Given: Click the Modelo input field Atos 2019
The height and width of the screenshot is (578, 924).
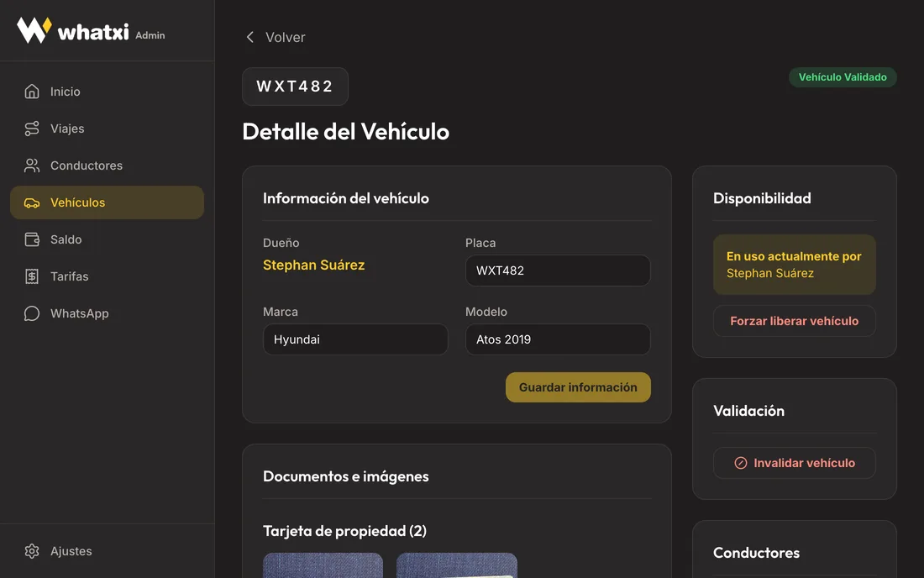Looking at the screenshot, I should pos(558,339).
